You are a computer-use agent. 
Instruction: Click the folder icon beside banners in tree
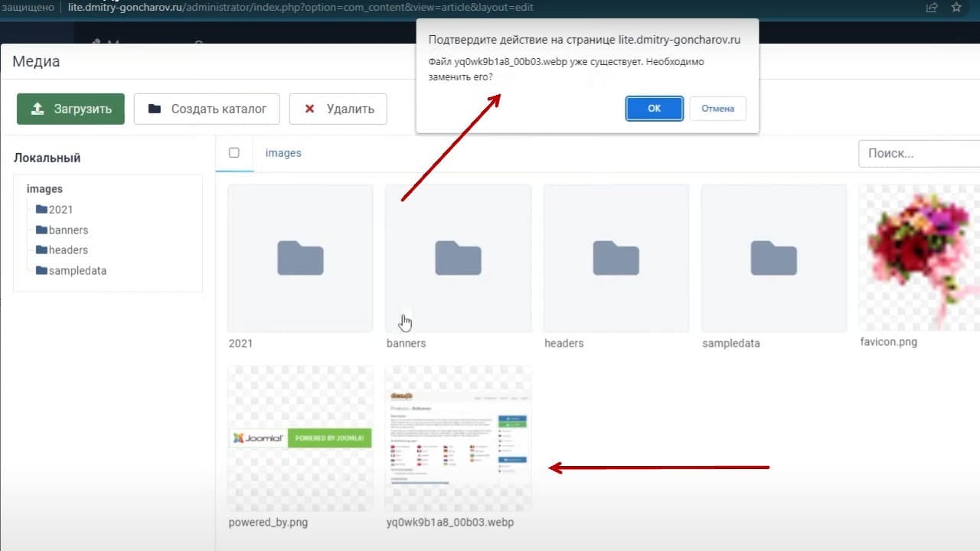click(x=41, y=230)
